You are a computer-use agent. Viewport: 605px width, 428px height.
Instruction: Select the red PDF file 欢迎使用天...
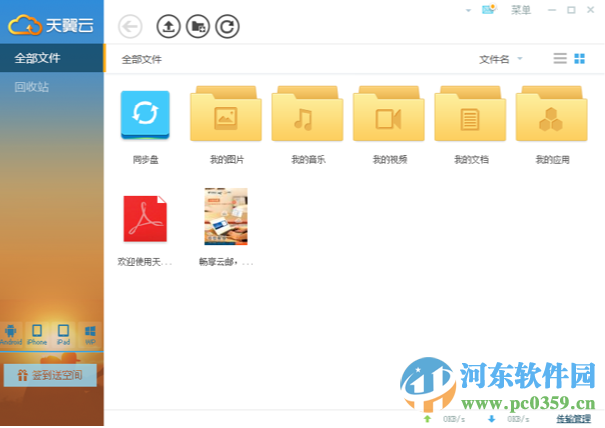145,219
